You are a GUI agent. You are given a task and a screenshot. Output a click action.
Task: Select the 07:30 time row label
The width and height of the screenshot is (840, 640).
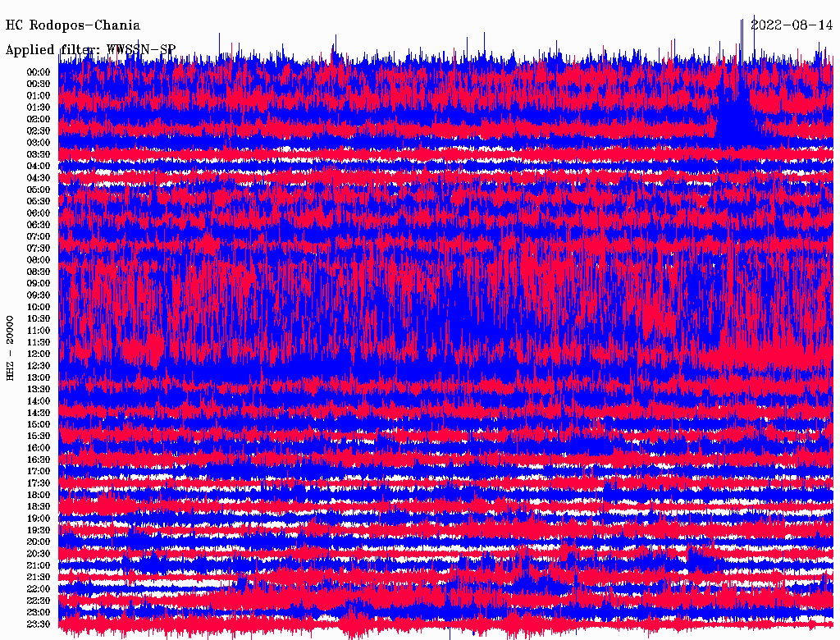[39, 249]
